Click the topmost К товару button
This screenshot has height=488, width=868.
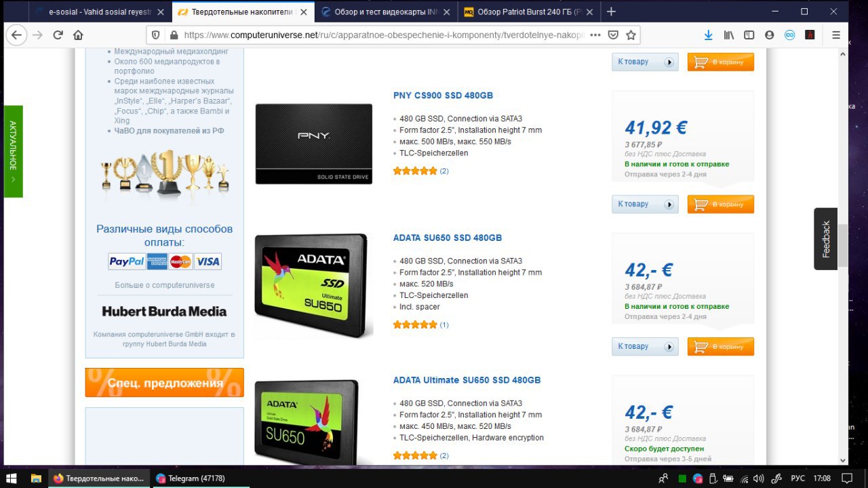pos(645,62)
